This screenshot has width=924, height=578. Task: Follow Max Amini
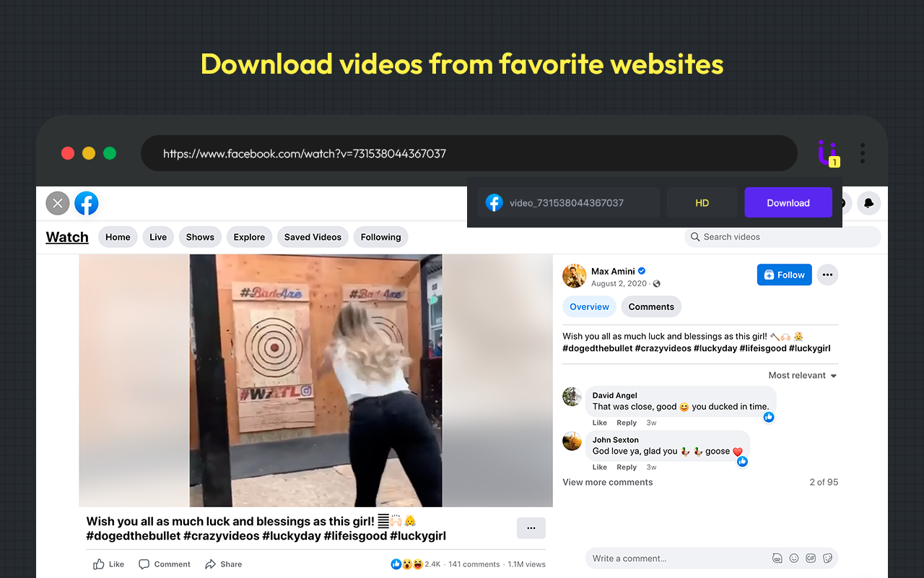[x=784, y=275]
